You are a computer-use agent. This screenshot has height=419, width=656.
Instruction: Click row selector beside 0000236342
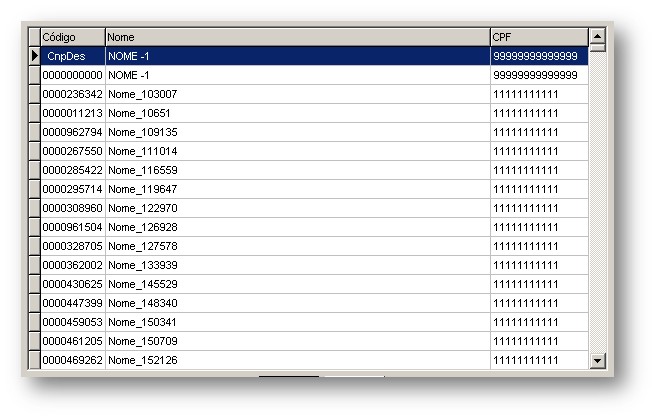(x=35, y=94)
